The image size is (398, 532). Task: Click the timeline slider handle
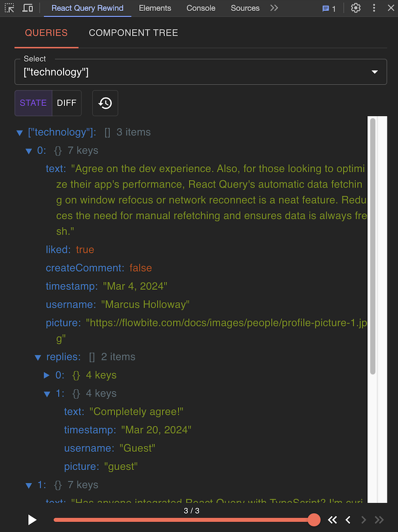[x=314, y=520]
